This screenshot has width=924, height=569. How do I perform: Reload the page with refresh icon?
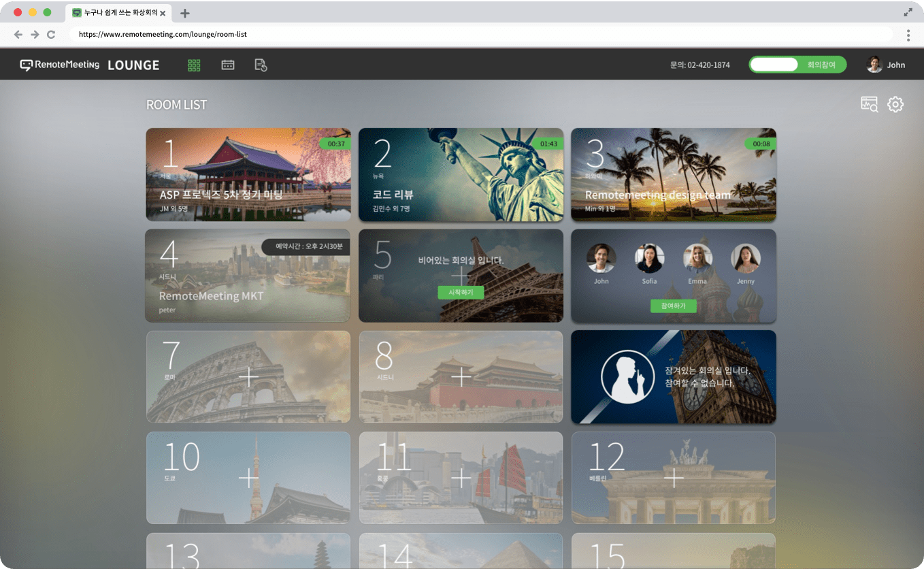coord(51,34)
